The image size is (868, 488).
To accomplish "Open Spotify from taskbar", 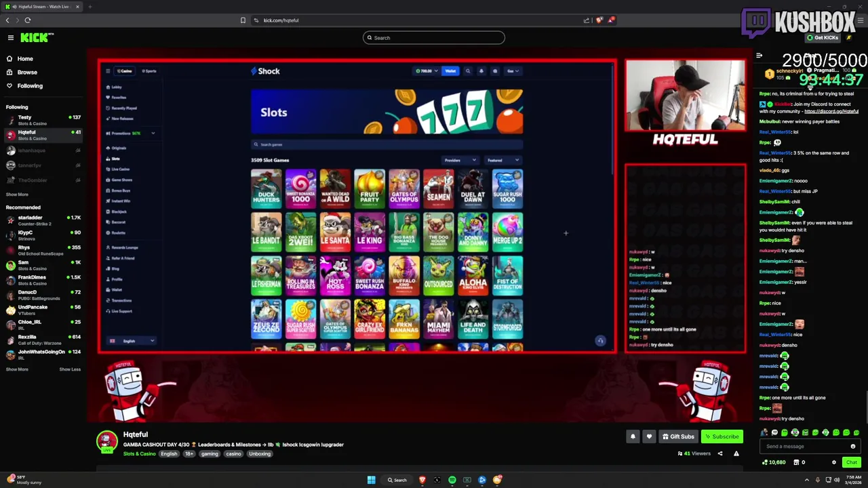I will 452,480.
